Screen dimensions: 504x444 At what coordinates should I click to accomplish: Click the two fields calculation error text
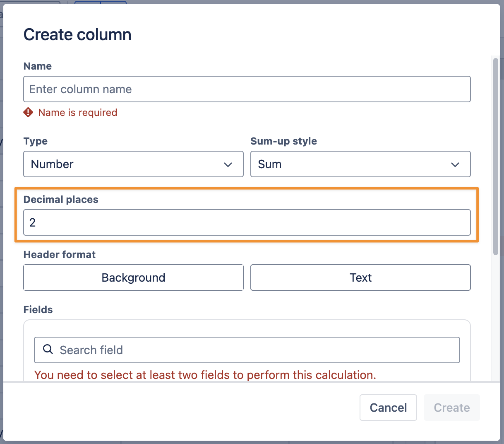click(205, 375)
